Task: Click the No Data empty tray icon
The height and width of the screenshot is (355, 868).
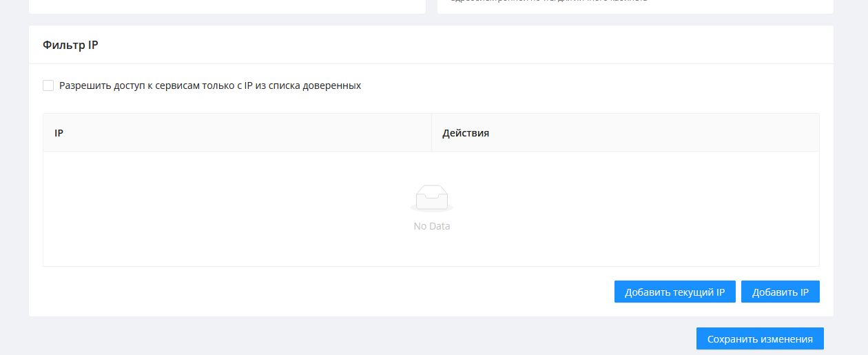Action: click(432, 199)
